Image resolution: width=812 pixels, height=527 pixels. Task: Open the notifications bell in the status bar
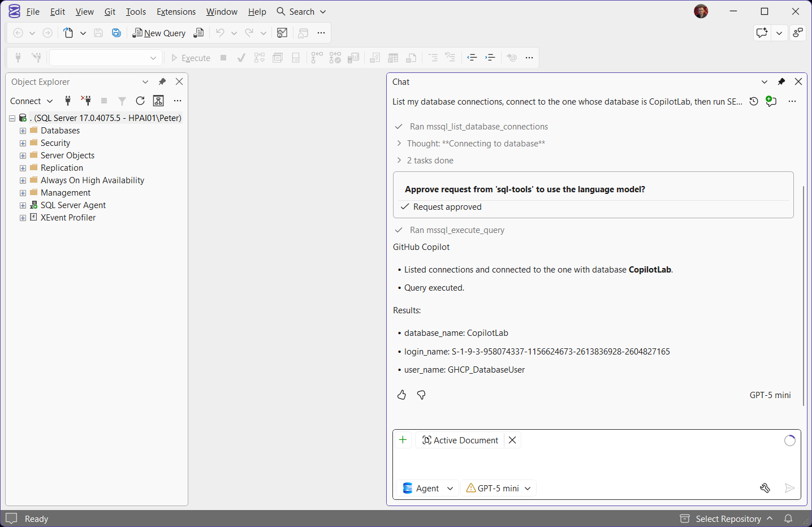788,519
